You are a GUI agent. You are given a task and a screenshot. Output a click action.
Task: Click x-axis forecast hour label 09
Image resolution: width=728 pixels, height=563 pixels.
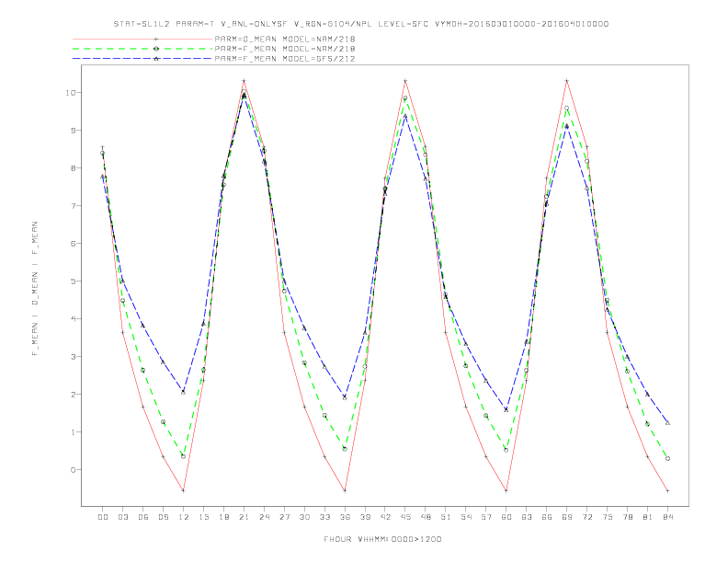point(163,517)
